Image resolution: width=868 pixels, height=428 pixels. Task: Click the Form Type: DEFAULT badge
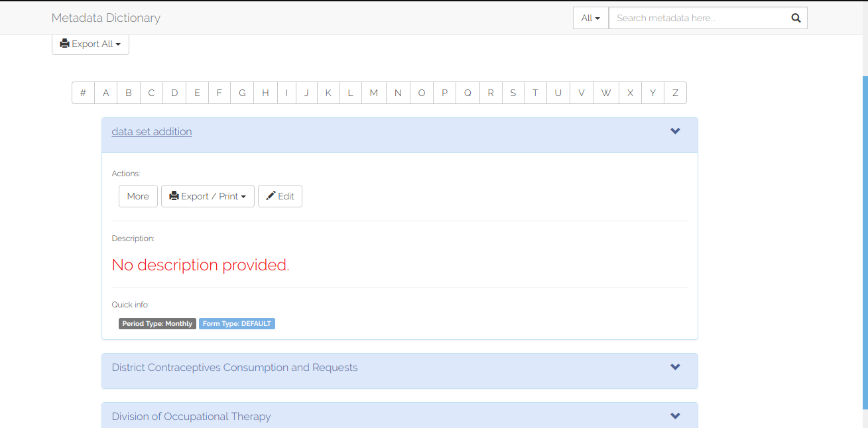click(237, 323)
